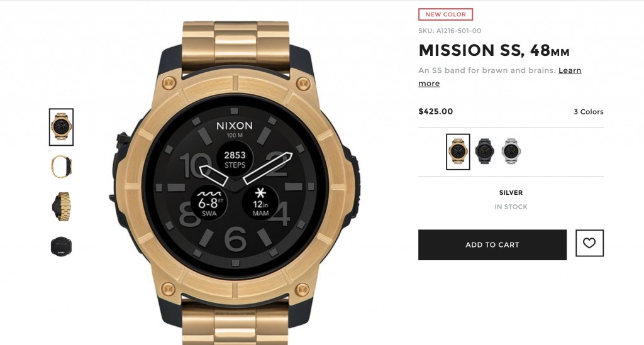Click the 3 Colors label

point(589,112)
